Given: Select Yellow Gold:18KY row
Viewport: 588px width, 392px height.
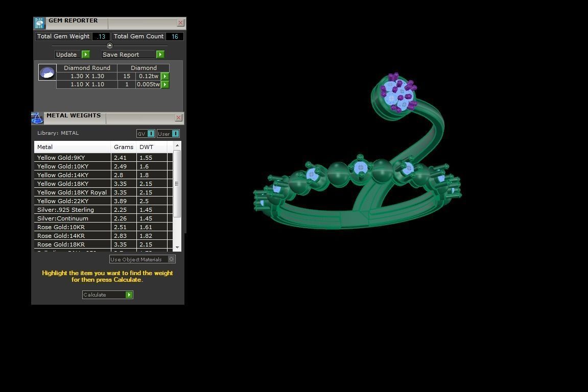Looking at the screenshot, I should pos(104,184).
